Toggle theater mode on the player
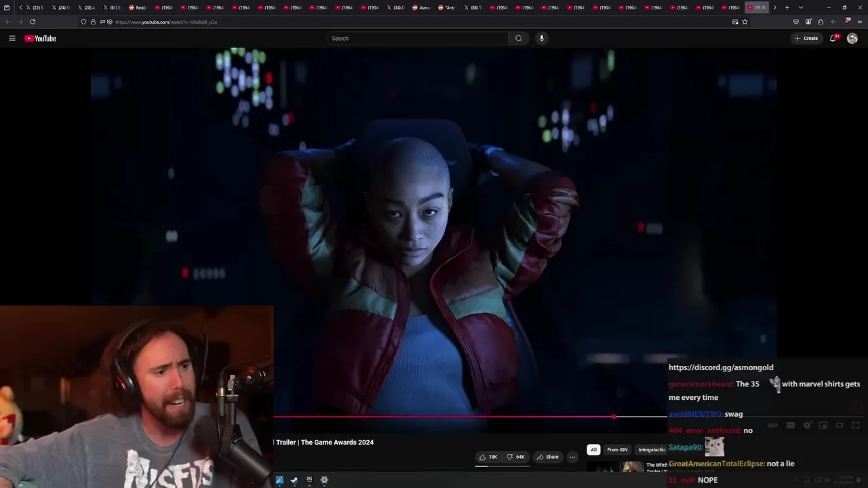The height and width of the screenshot is (488, 868). [840, 426]
